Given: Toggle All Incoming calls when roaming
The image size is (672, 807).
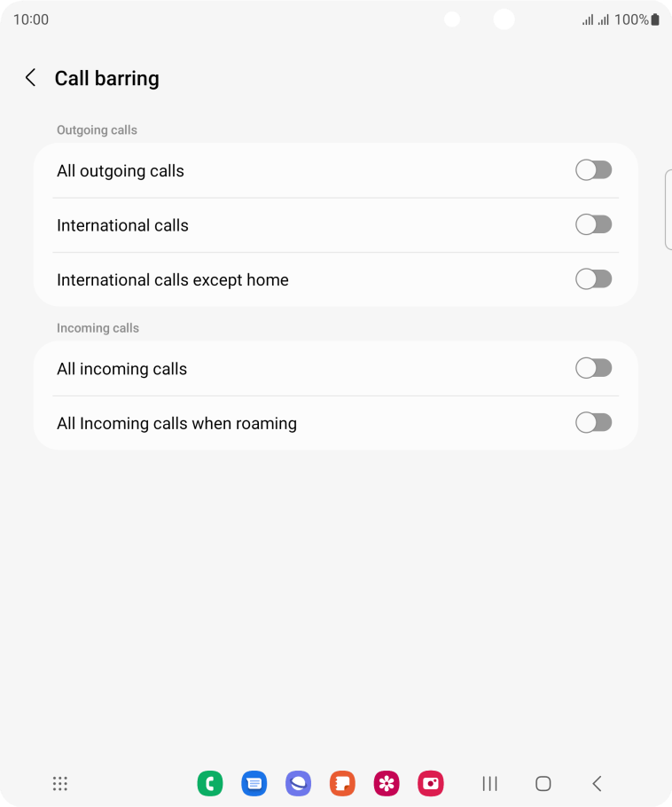Looking at the screenshot, I should coord(594,422).
